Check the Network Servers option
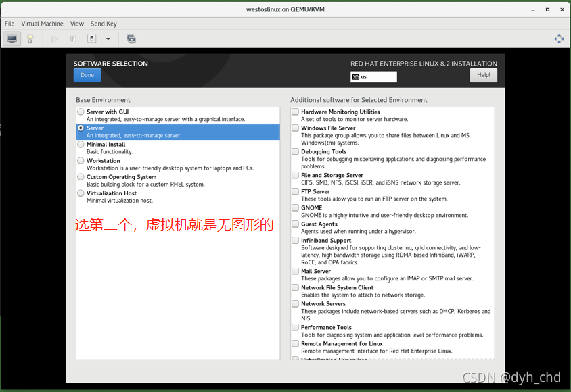The height and width of the screenshot is (392, 571). 296,303
